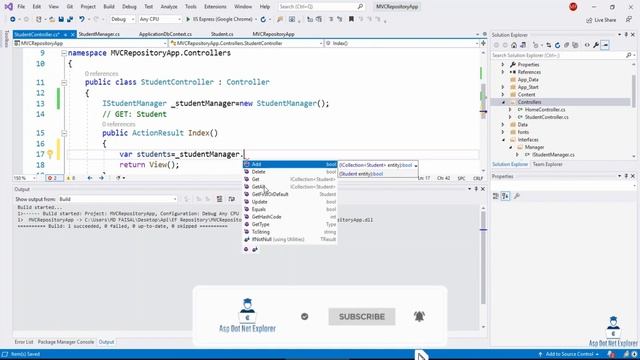
Task: Open the Any CPU platform dropdown
Action: pyautogui.click(x=159, y=19)
